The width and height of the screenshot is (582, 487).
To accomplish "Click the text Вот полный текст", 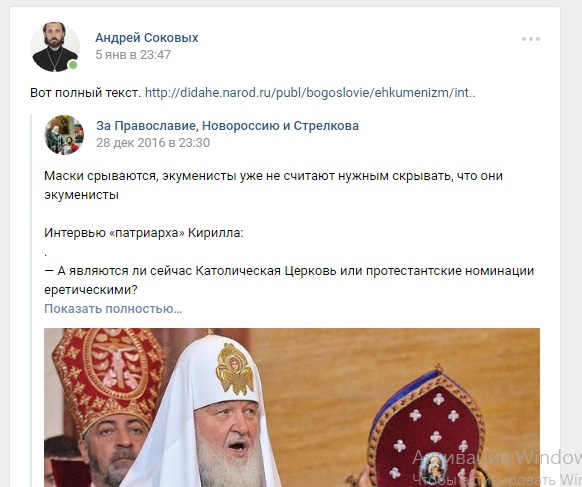I will [85, 92].
